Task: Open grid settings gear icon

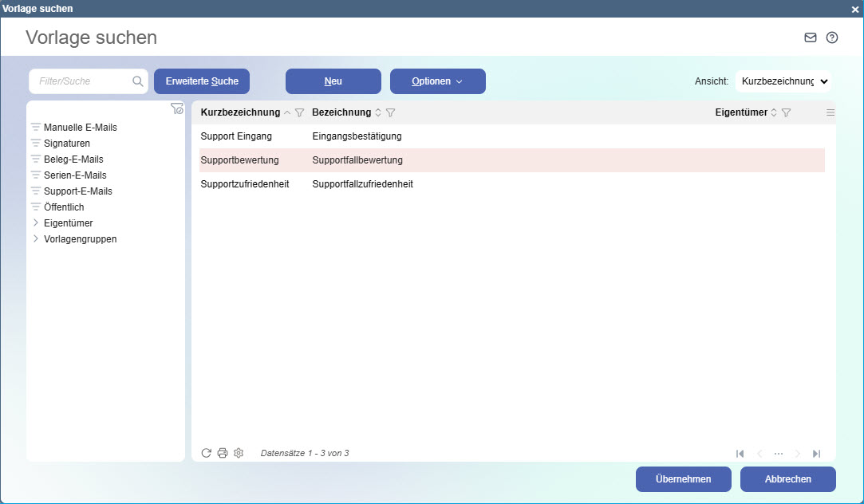Action: click(239, 453)
